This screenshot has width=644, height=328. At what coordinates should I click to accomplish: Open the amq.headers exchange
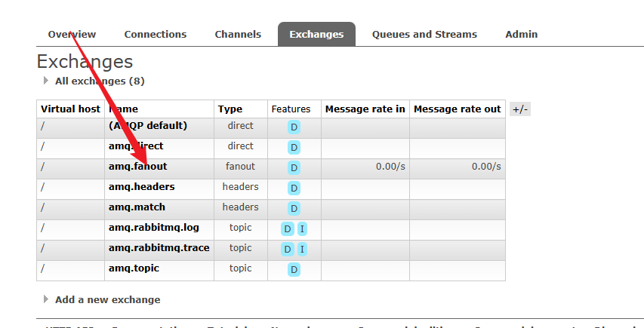[142, 186]
